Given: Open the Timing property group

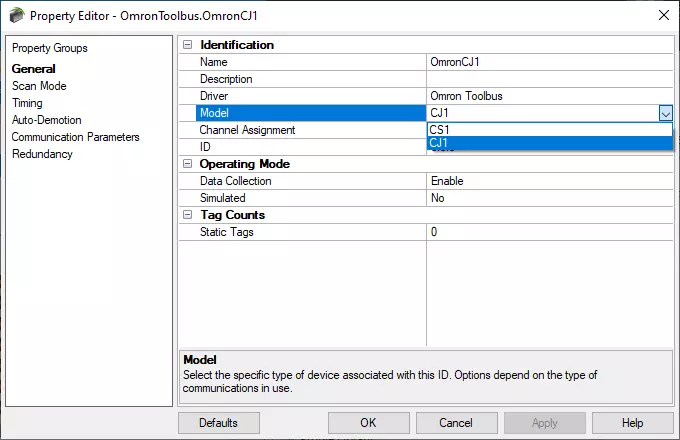Looking at the screenshot, I should point(27,103).
